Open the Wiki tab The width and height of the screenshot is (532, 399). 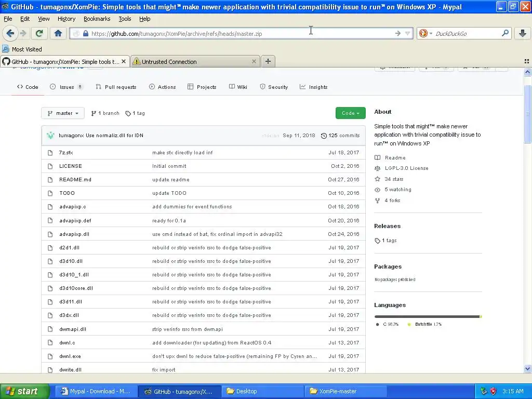pyautogui.click(x=238, y=87)
